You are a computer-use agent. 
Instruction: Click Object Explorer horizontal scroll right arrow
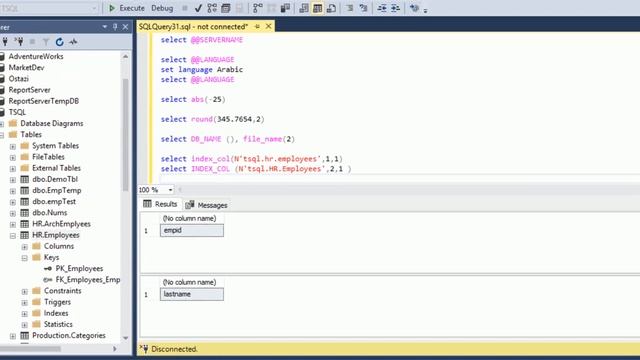click(115, 349)
